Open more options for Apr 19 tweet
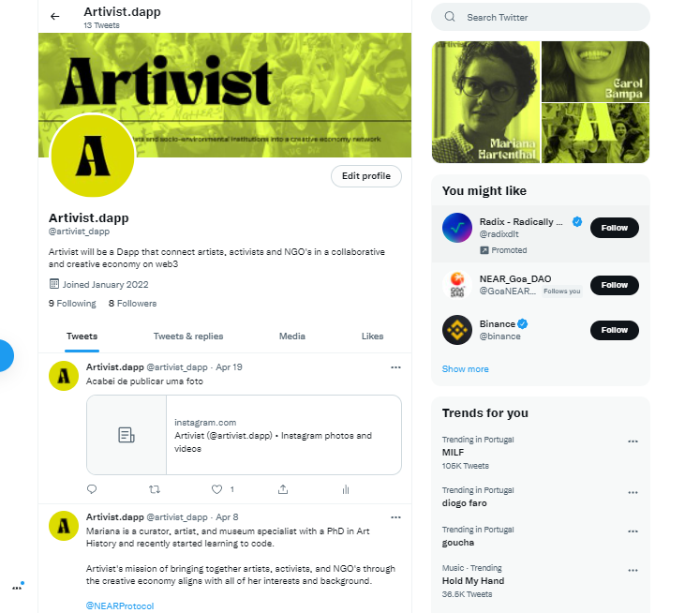The height and width of the screenshot is (613, 700). pos(395,367)
